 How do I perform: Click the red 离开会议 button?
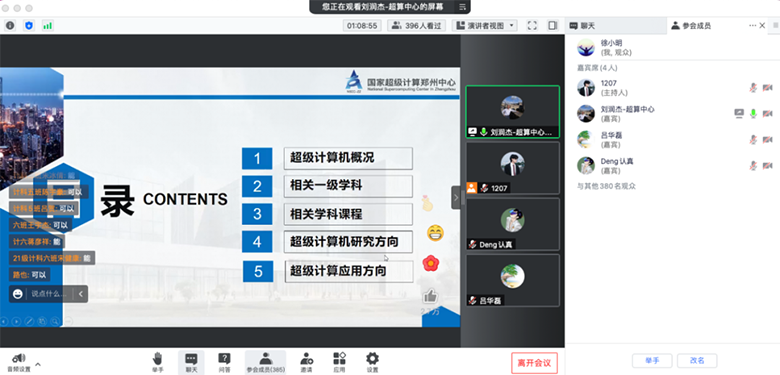[x=534, y=363]
